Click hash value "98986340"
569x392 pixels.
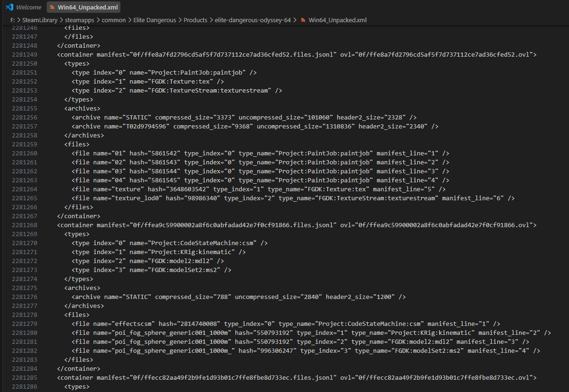tap(202, 198)
